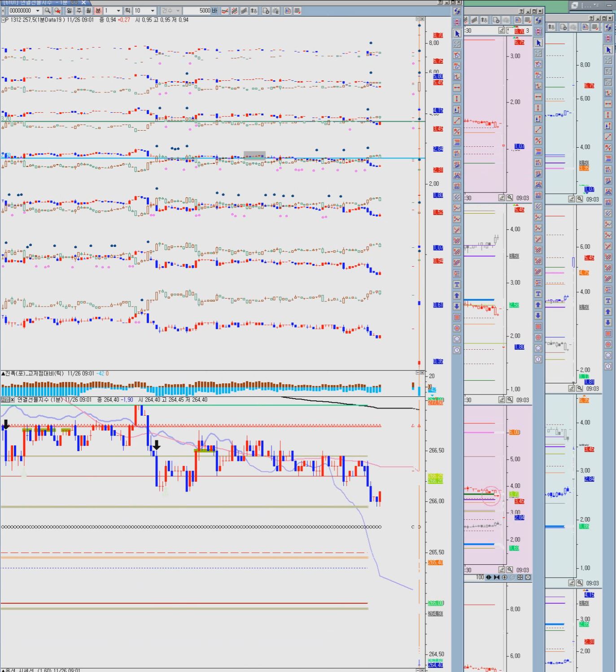This screenshot has width=616, height=672.
Task: Click the 틱 (tick) period button
Action: (x=128, y=10)
